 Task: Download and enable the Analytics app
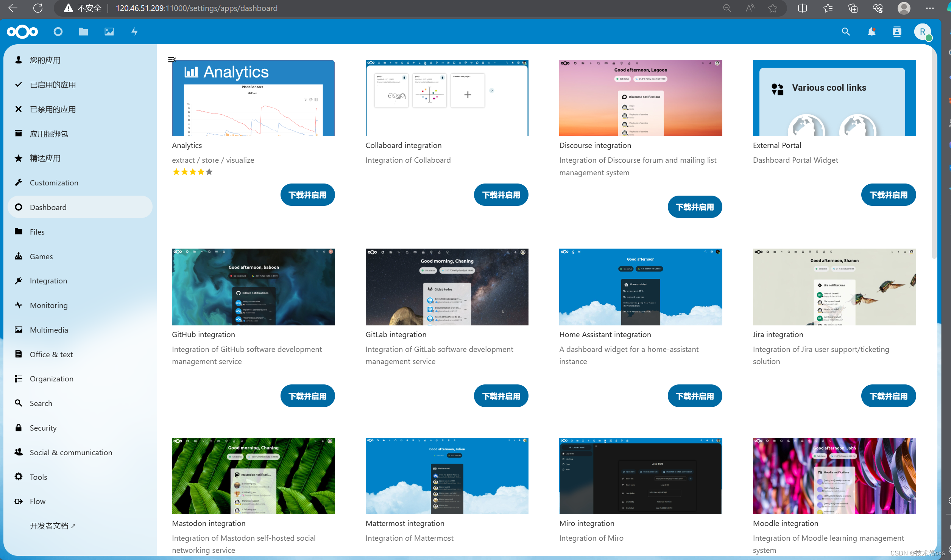pos(307,195)
